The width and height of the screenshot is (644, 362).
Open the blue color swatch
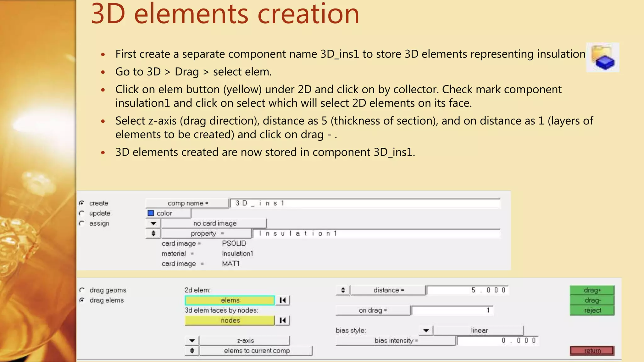tap(151, 213)
